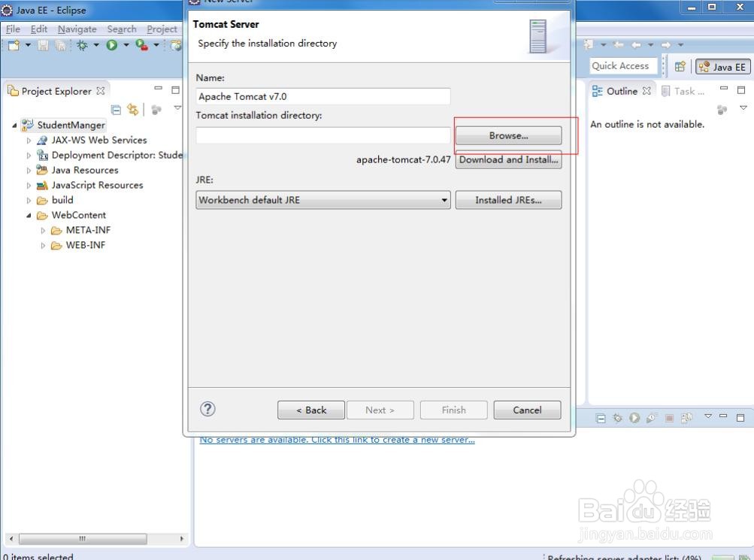Maximize the Project Explorer panel
This screenshot has height=560, width=754.
pyautogui.click(x=175, y=90)
